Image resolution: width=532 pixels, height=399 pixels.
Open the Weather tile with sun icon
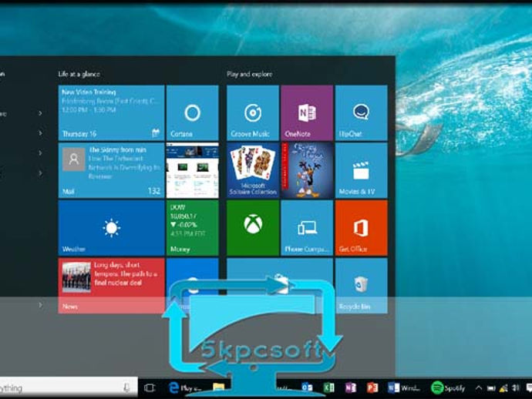tap(111, 228)
